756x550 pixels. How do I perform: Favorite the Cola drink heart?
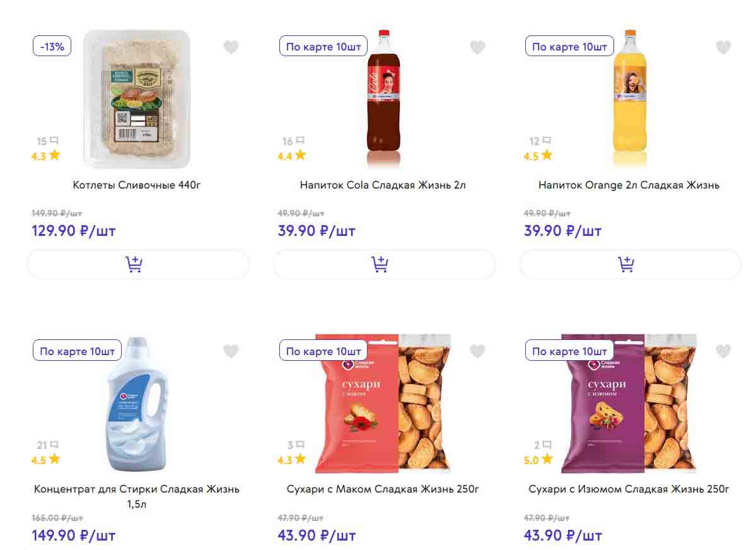tap(478, 47)
